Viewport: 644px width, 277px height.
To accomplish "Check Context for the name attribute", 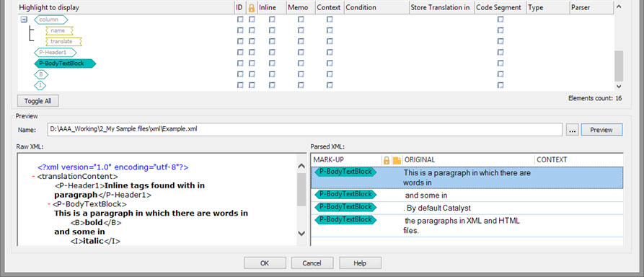I will pyautogui.click(x=330, y=30).
